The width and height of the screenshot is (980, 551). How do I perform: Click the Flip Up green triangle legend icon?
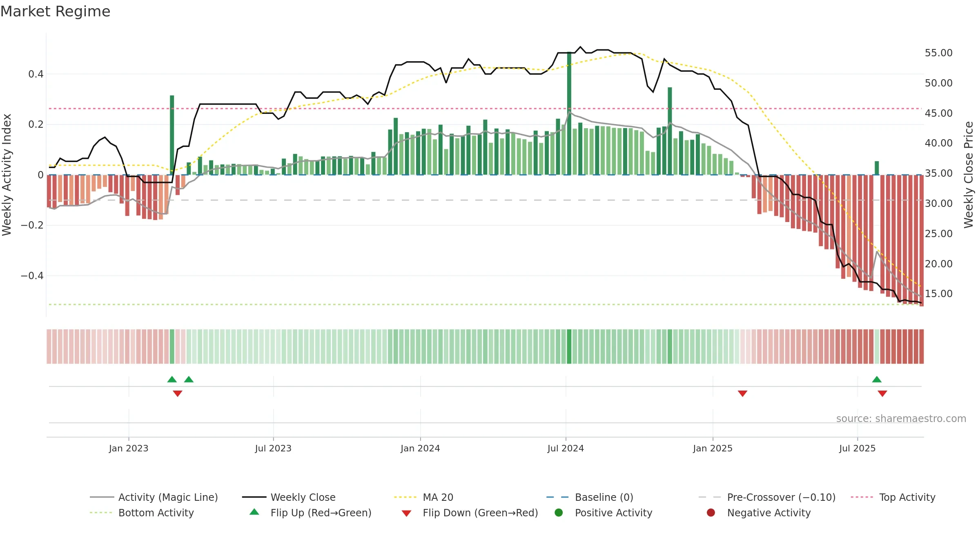tap(254, 512)
